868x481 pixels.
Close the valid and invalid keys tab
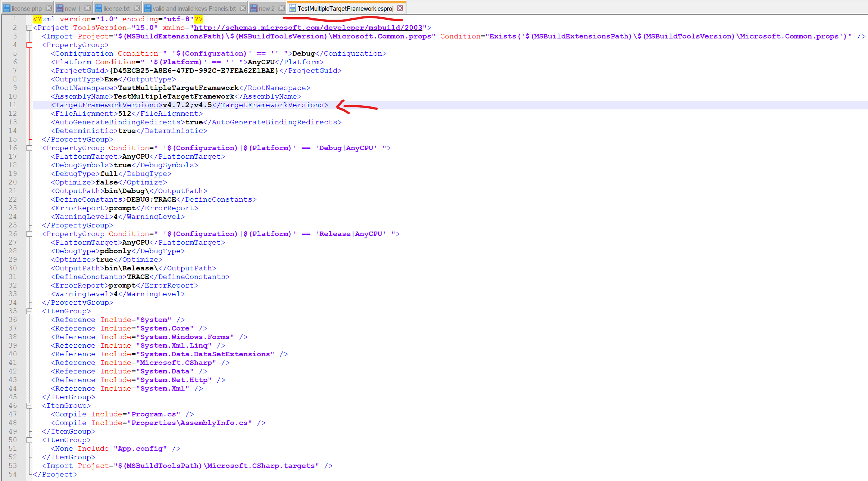point(243,8)
